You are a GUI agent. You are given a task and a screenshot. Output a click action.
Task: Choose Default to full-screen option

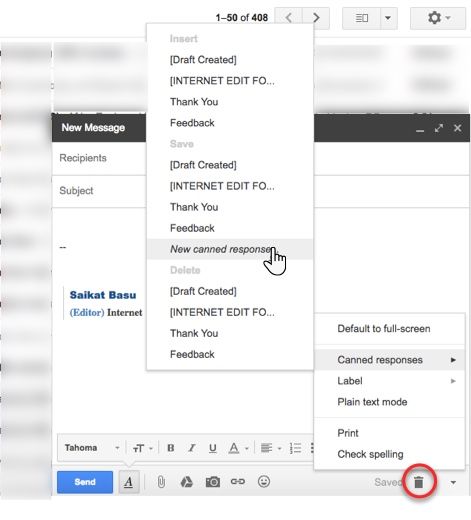point(389,329)
